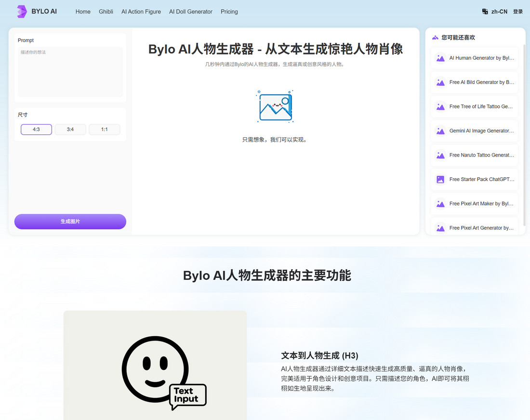Click the 登录 login link
The height and width of the screenshot is (420, 530).
pyautogui.click(x=518, y=12)
